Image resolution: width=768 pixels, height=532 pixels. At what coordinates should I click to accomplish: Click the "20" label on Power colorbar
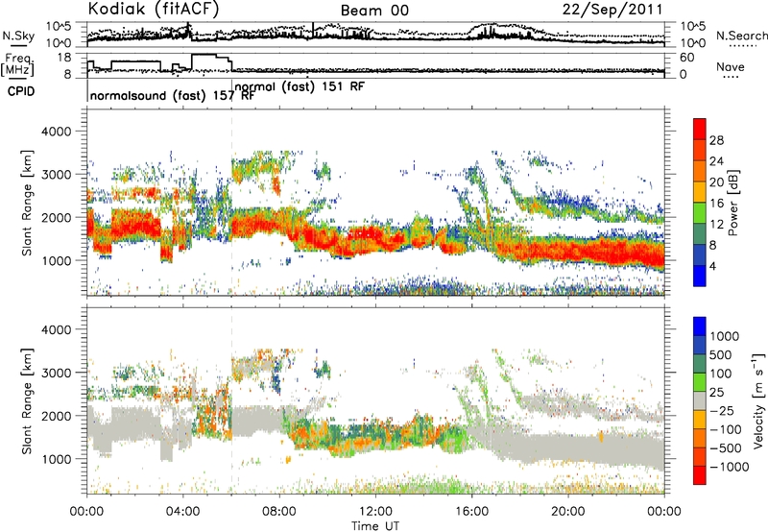pyautogui.click(x=716, y=182)
